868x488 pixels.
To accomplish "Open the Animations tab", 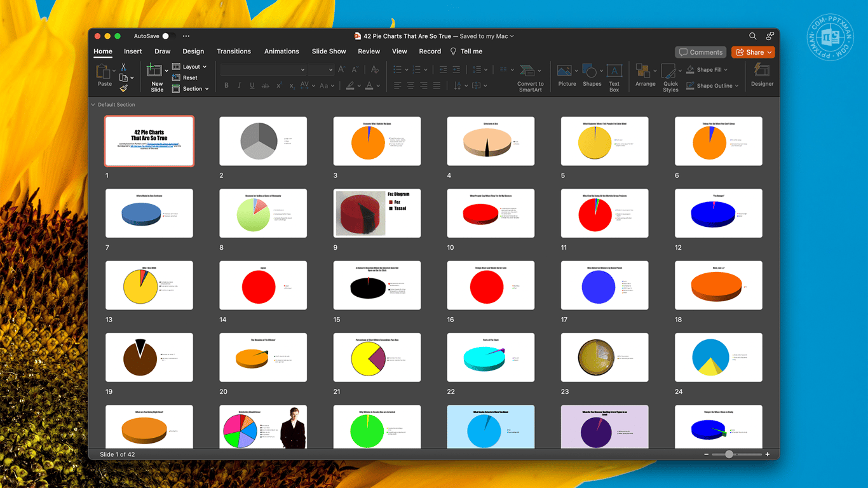I will pyautogui.click(x=281, y=51).
